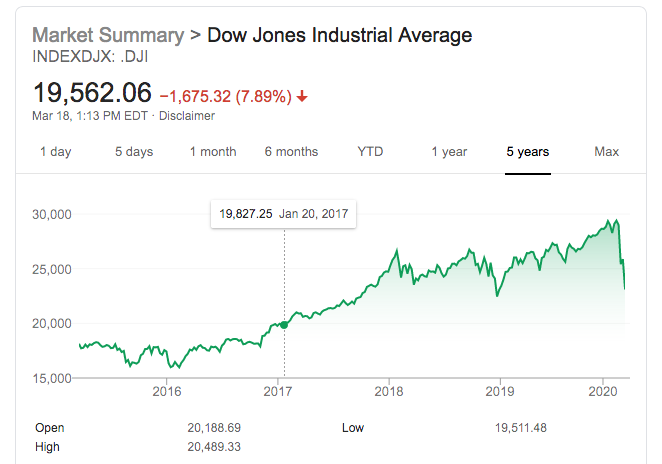Image resolution: width=662 pixels, height=464 pixels.
Task: Open the 6 months chart tab
Action: [x=291, y=152]
